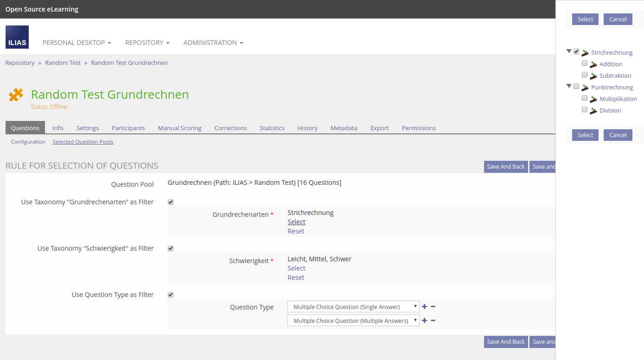The height and width of the screenshot is (360, 644).
Task: Click minus icon beside Multiple Answers question type
Action: tap(433, 321)
